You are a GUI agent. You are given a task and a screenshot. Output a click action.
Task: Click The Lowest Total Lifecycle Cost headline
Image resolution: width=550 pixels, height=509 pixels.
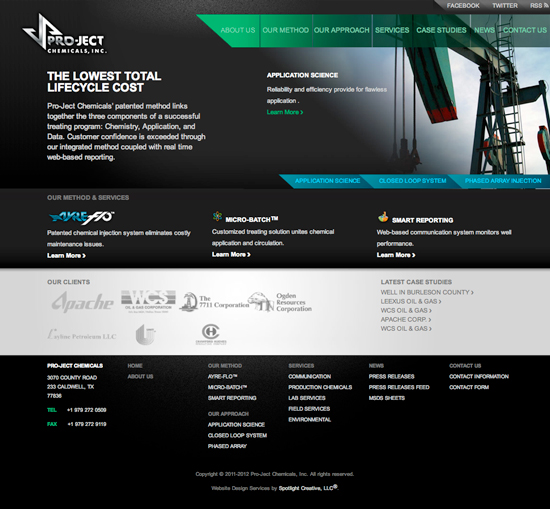click(104, 82)
